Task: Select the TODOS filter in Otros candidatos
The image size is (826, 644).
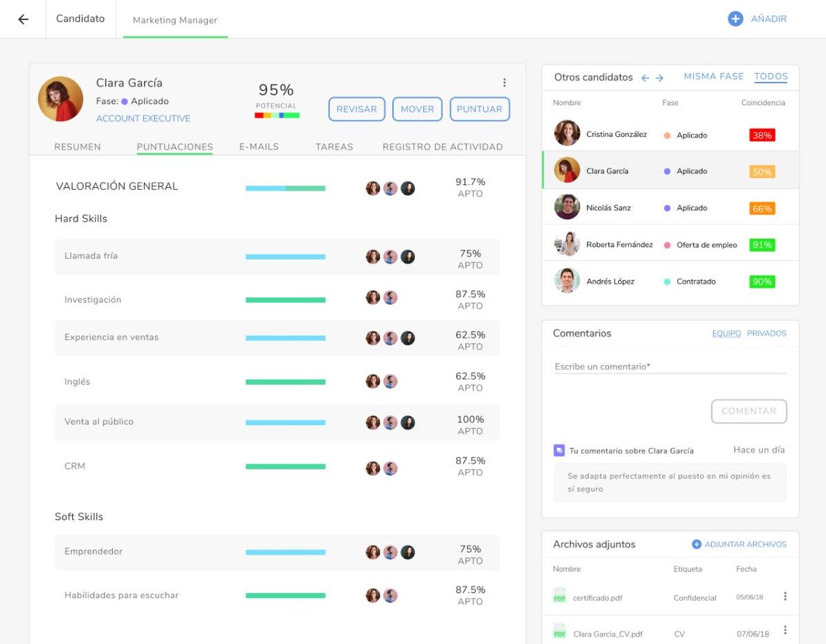Action: coord(771,77)
